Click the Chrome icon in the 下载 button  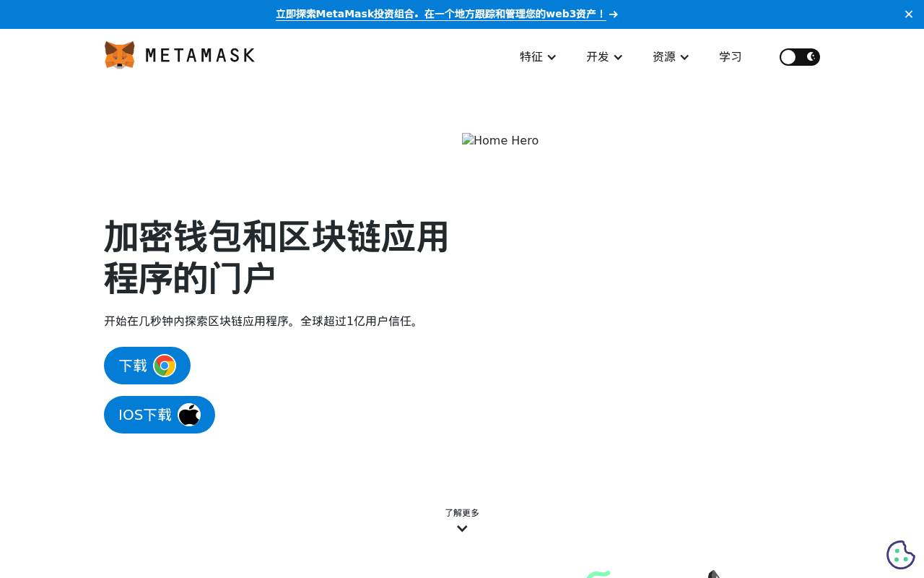click(x=165, y=366)
